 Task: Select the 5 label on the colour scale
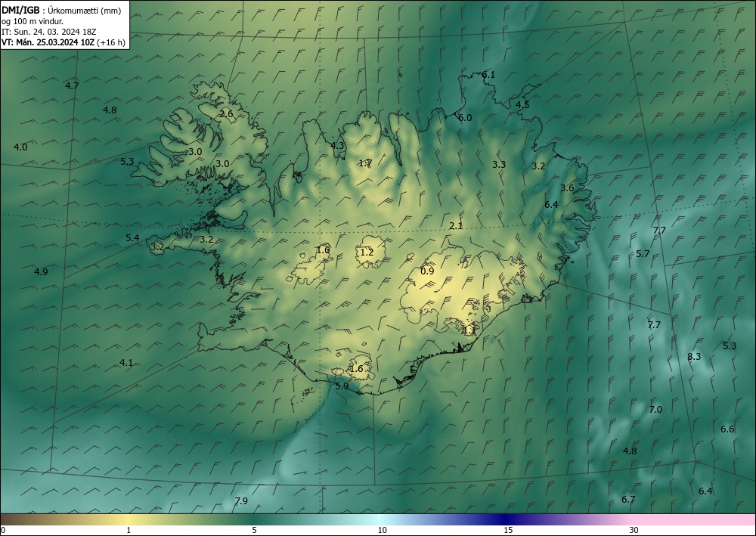click(x=254, y=530)
